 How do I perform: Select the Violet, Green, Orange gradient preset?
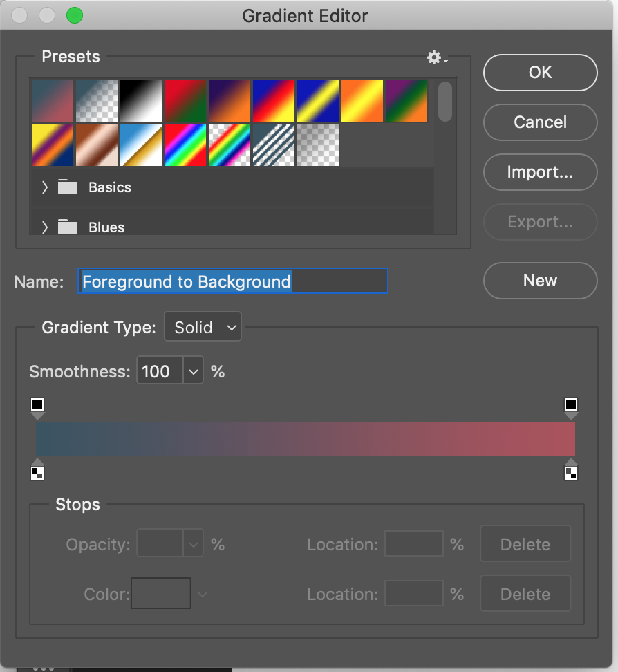[x=406, y=101]
